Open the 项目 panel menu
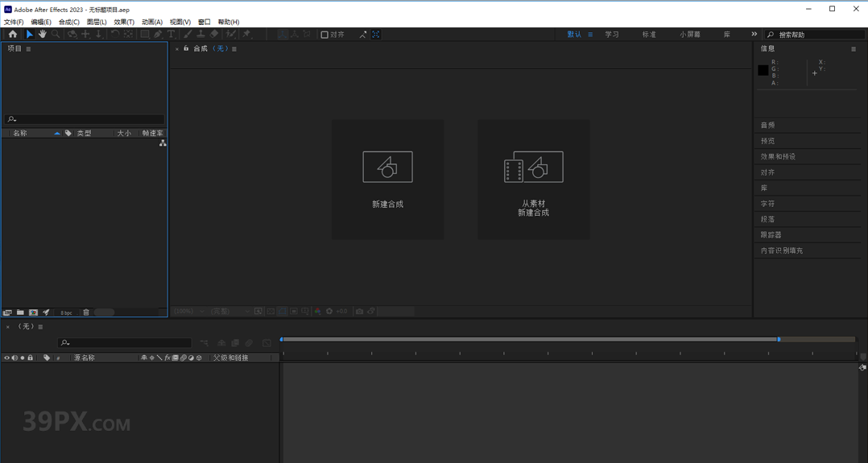The image size is (868, 463). coord(29,49)
